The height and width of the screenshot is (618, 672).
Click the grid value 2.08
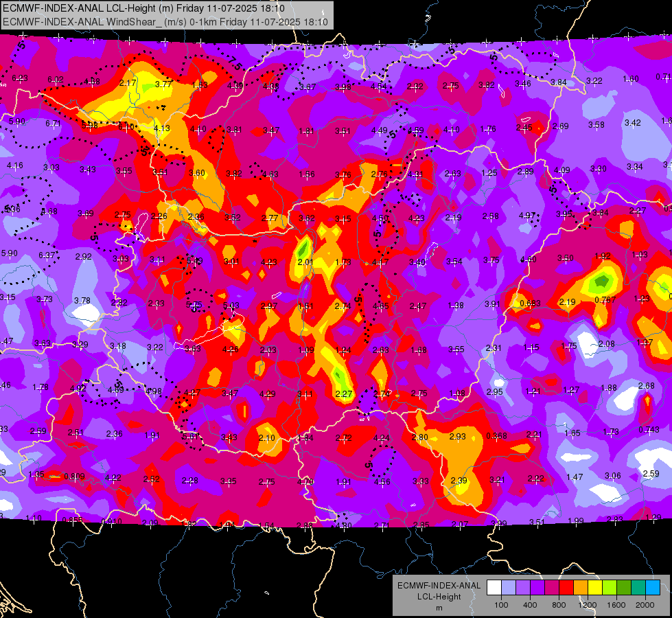pos(606,343)
